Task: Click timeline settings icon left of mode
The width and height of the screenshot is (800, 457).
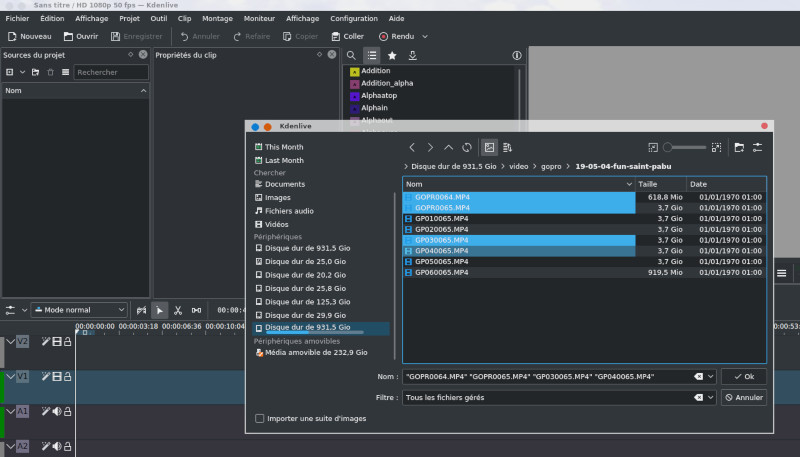Action: [10, 310]
